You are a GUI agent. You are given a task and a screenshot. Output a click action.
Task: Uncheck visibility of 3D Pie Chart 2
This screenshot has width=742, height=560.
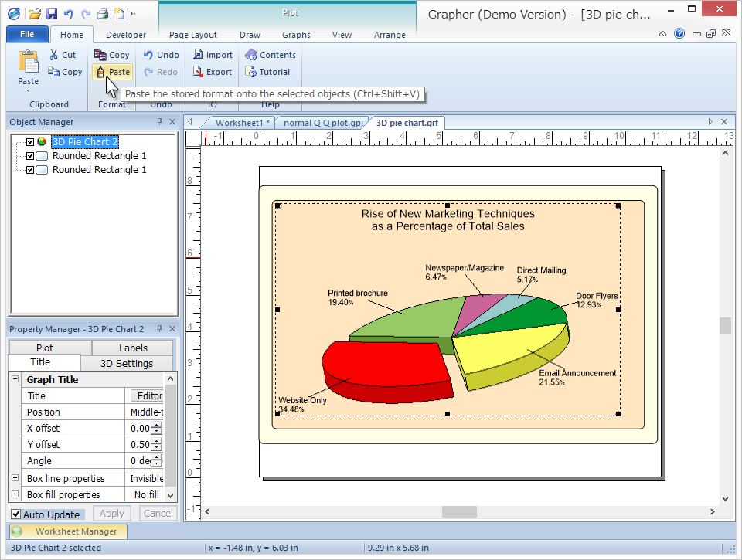(30, 142)
